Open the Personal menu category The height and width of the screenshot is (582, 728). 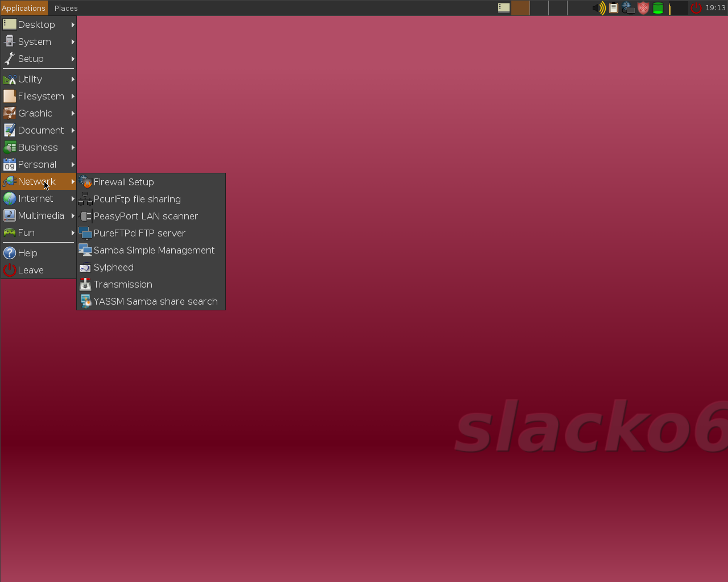pos(39,164)
